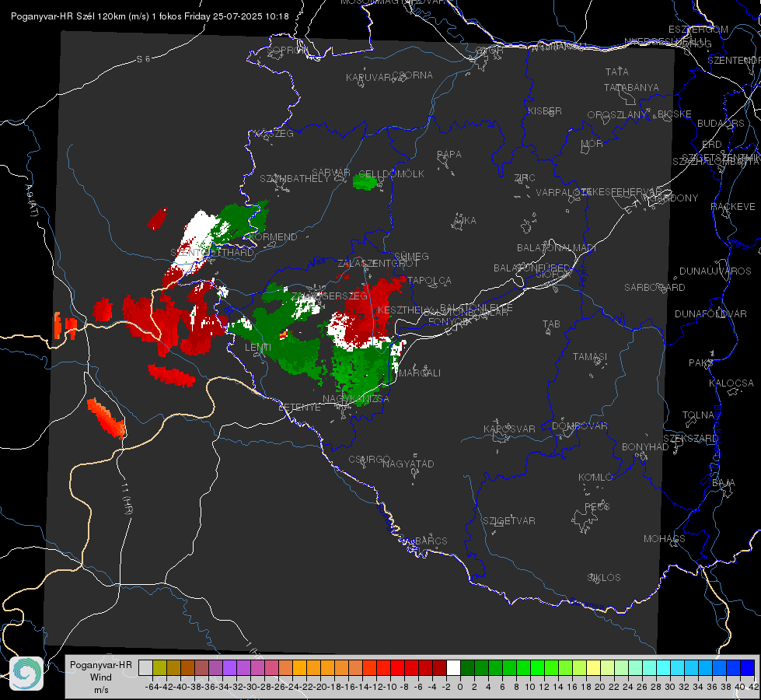Screen dimensions: 761x700
Task: Click the CSURGO label
Action: (x=369, y=460)
